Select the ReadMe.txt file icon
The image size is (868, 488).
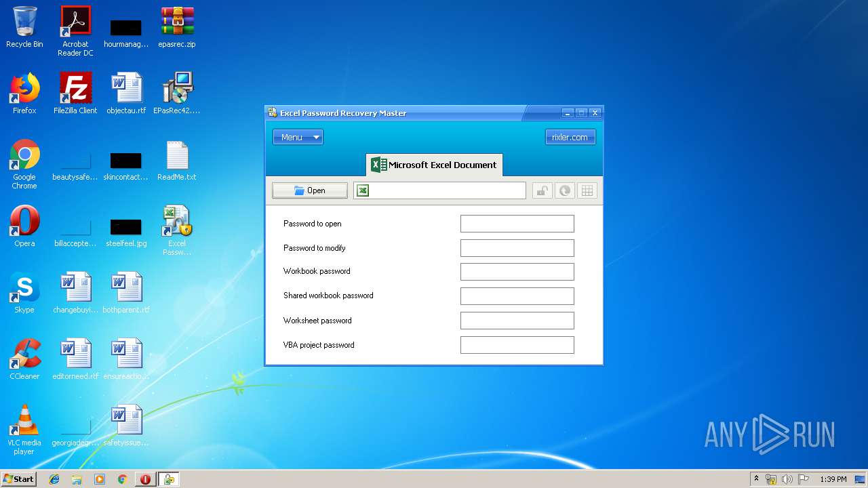(177, 161)
